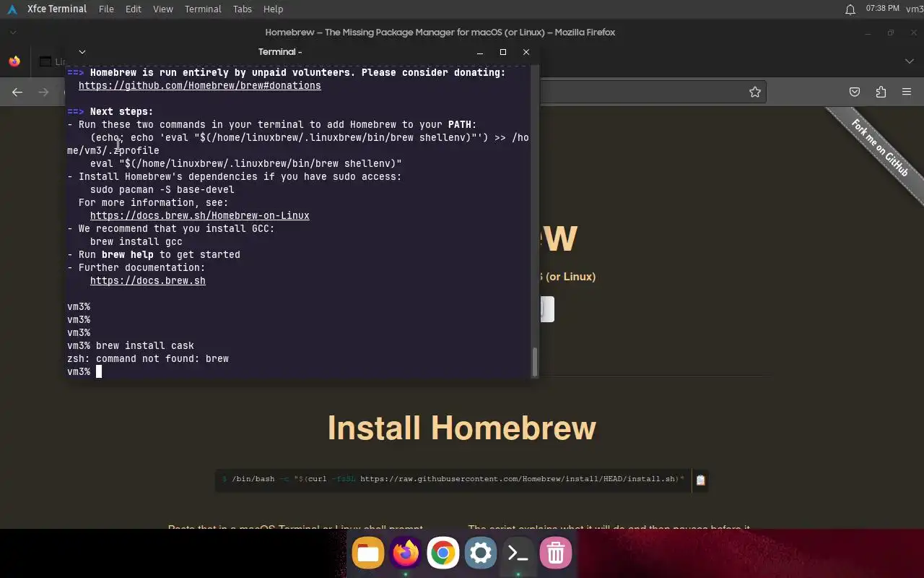
Task: Click the notification bell in top panel
Action: (850, 9)
